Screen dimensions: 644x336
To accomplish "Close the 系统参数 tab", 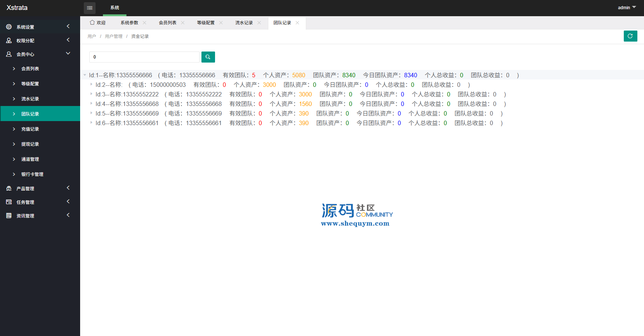I will coord(144,23).
